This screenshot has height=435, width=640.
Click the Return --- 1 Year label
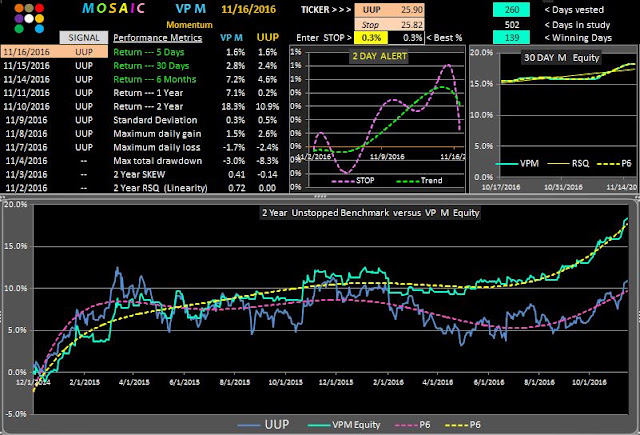(x=148, y=93)
